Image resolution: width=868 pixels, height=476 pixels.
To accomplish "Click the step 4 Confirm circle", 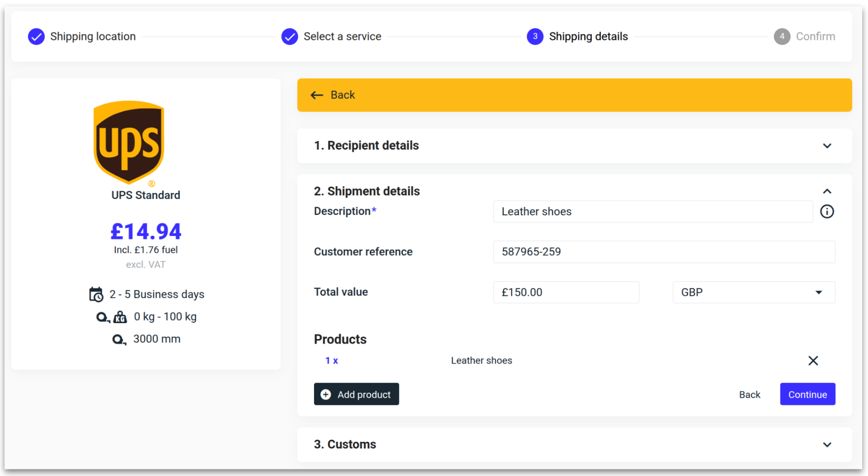I will coord(782,36).
